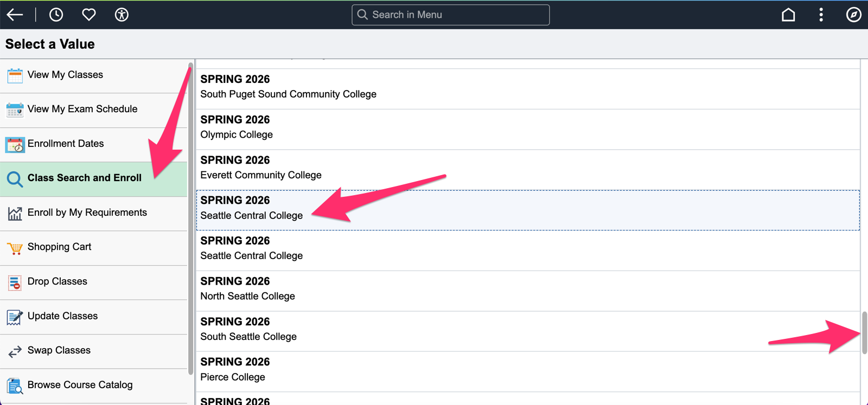Open the recently visited clock icon

[x=56, y=15]
